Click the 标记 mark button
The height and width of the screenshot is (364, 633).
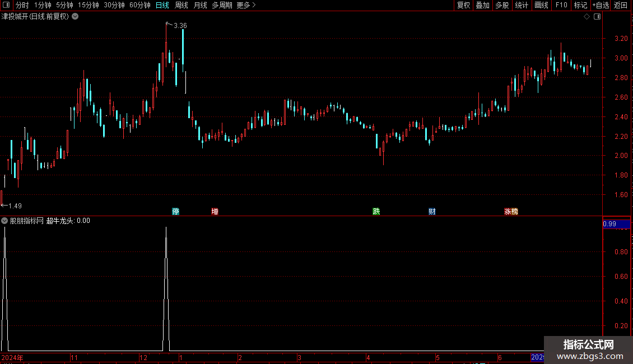point(580,5)
